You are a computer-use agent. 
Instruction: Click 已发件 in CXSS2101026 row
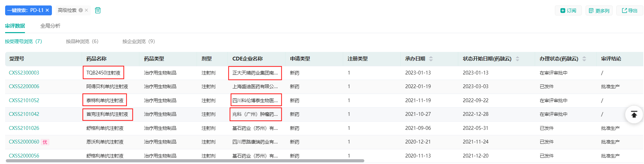547,128
